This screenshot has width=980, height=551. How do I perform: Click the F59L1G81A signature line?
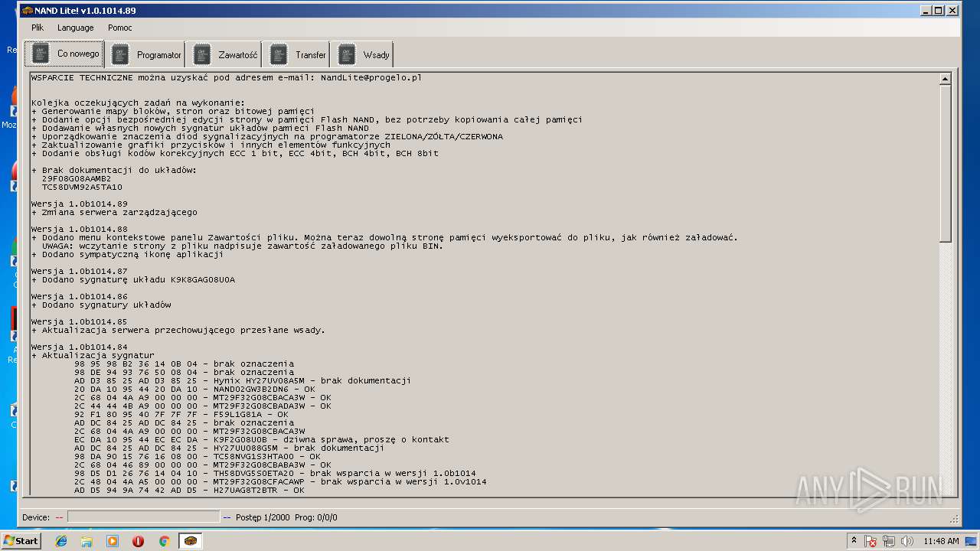[x=181, y=415]
